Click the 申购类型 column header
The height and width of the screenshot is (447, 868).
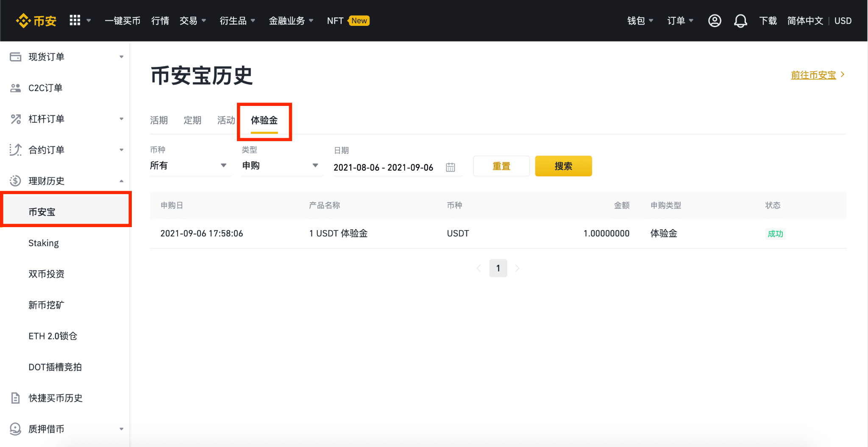666,205
